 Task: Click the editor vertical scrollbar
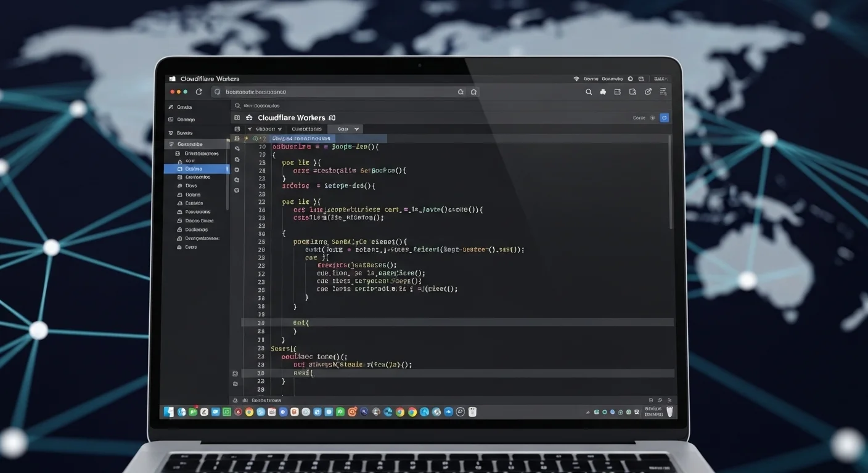670,184
